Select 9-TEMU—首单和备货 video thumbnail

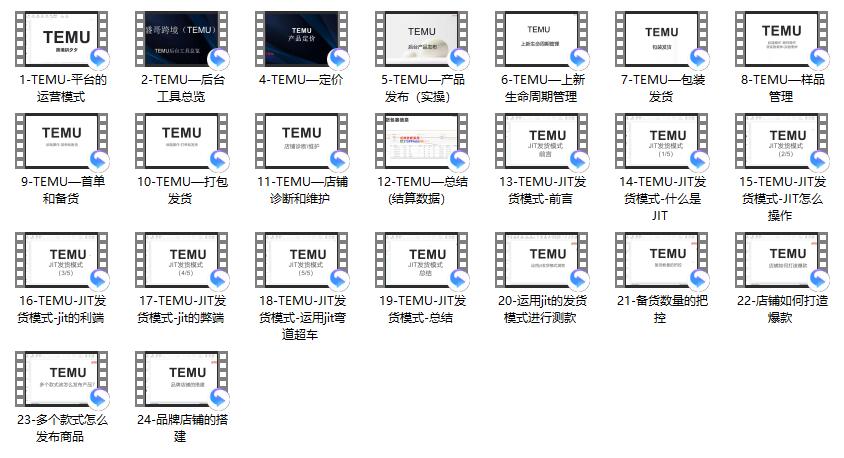pos(61,141)
